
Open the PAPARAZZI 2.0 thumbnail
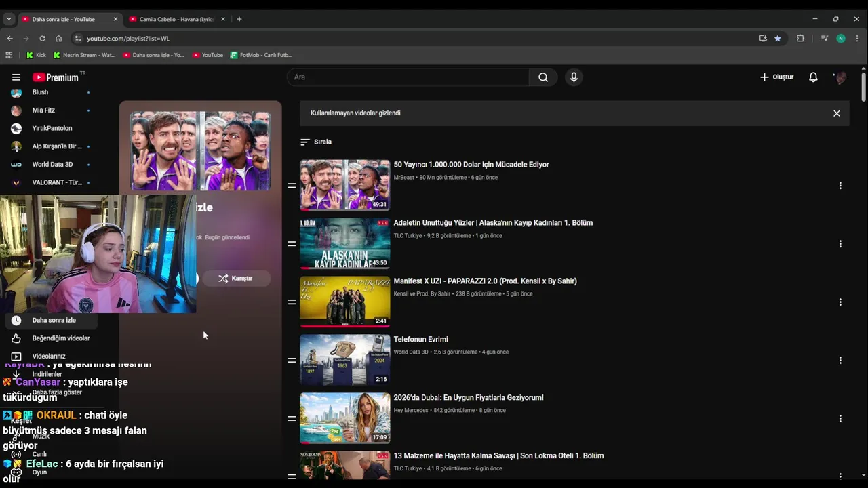pos(345,302)
